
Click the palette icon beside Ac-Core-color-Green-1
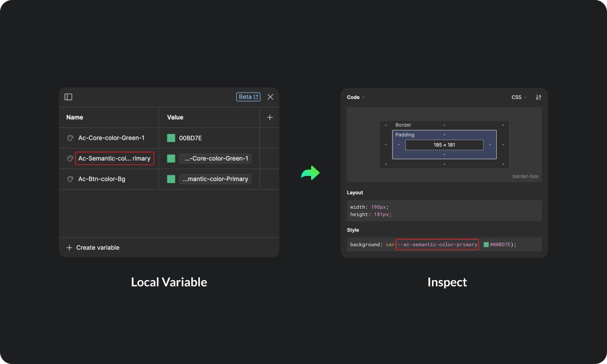(x=70, y=138)
